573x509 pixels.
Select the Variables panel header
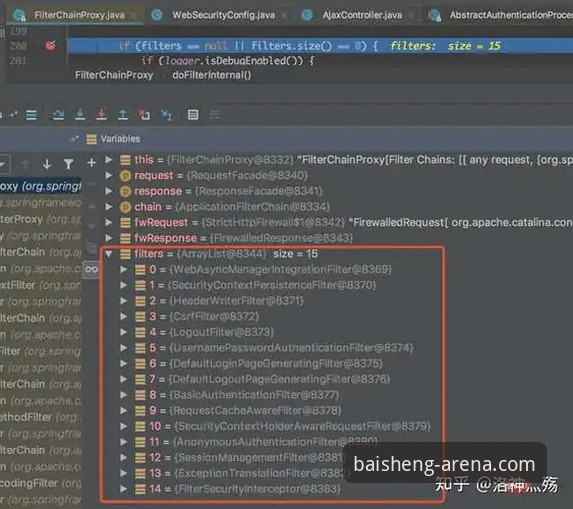[120, 139]
